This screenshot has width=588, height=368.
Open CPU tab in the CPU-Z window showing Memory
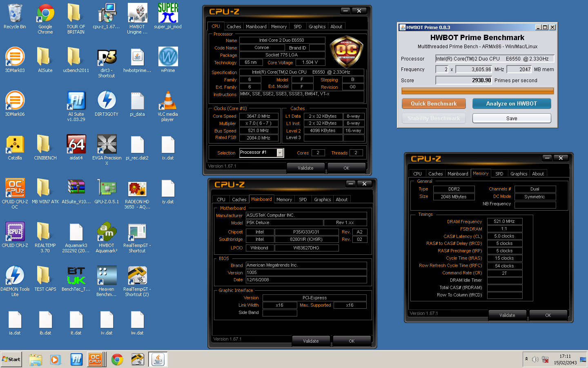click(x=418, y=174)
